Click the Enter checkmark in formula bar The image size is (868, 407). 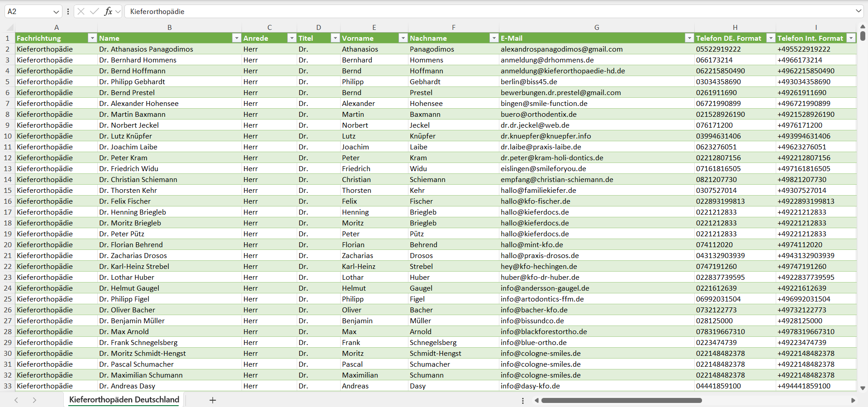coord(95,11)
